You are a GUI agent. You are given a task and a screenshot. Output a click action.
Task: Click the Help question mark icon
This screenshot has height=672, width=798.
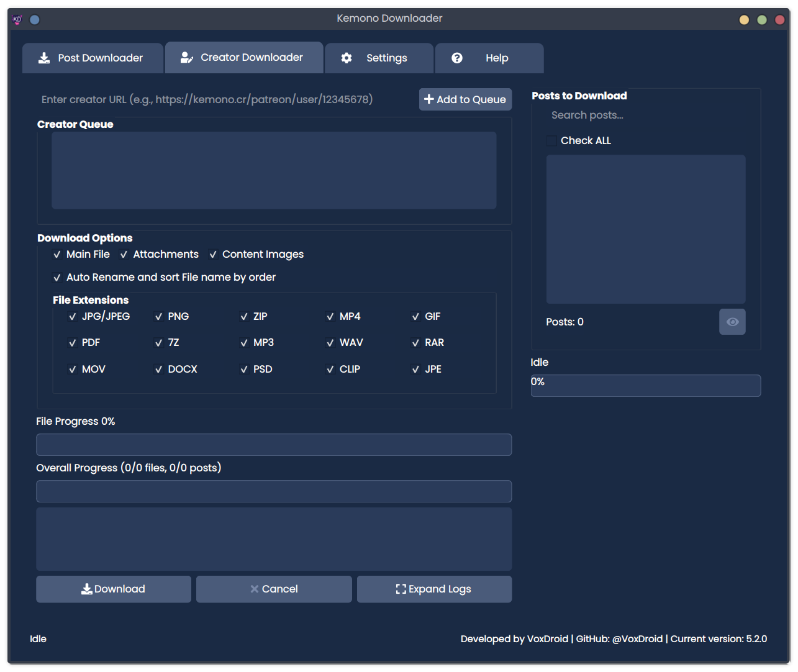tap(457, 57)
